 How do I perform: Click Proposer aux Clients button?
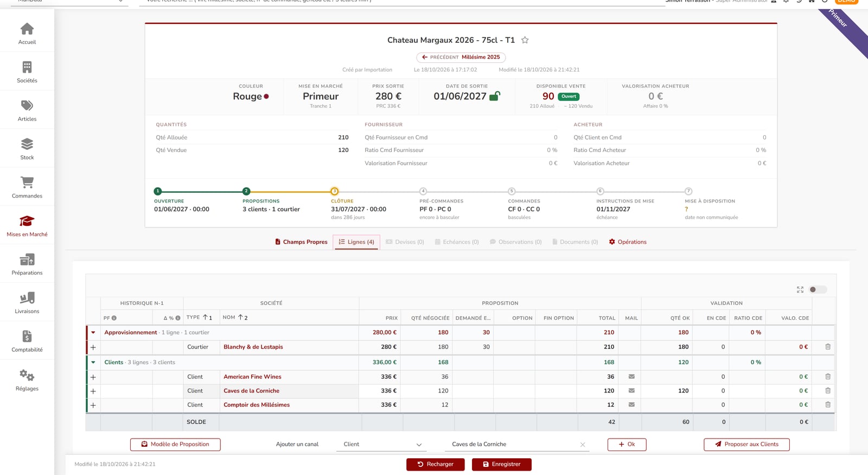[746, 445]
